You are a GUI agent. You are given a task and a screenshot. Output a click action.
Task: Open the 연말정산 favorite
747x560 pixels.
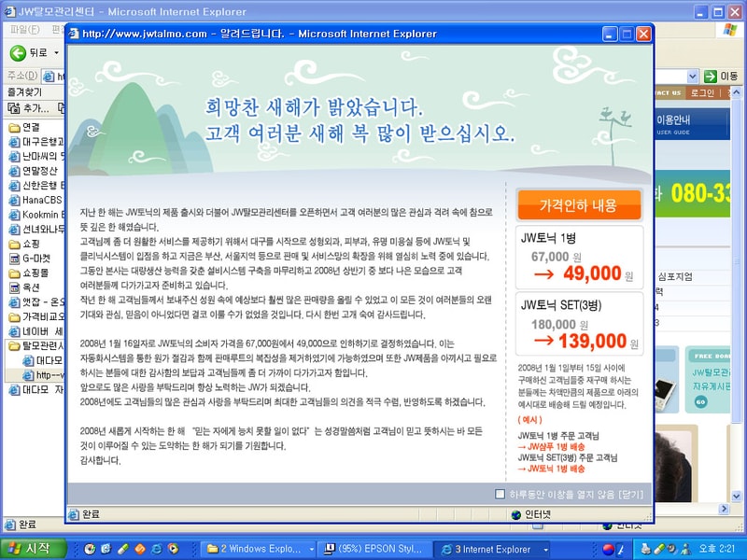(x=34, y=171)
